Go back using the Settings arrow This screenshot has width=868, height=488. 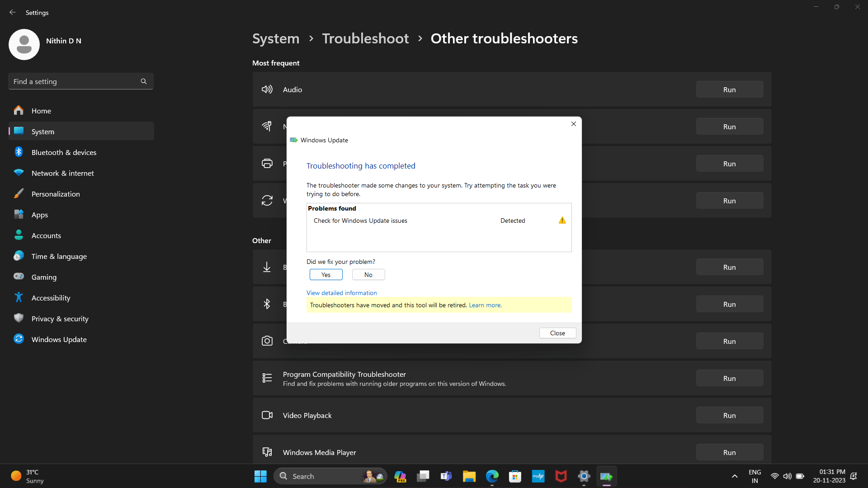click(12, 13)
